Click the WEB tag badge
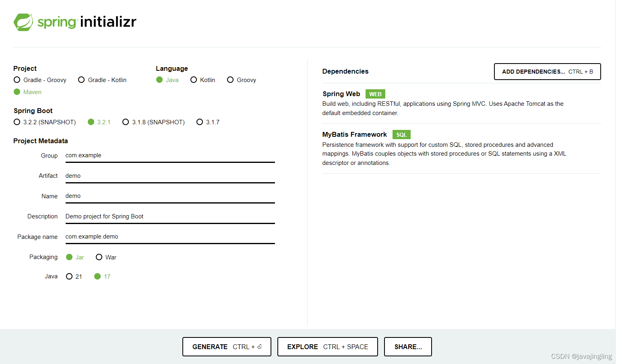 (x=375, y=94)
